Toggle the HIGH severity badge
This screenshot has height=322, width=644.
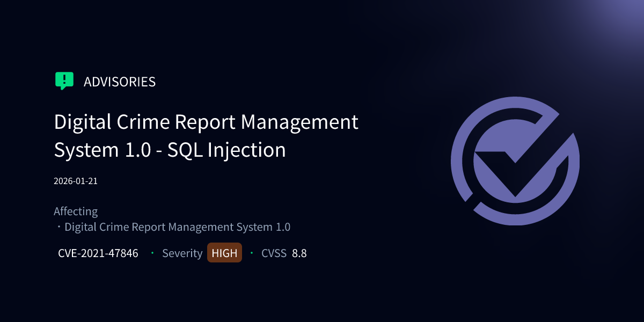(x=224, y=252)
